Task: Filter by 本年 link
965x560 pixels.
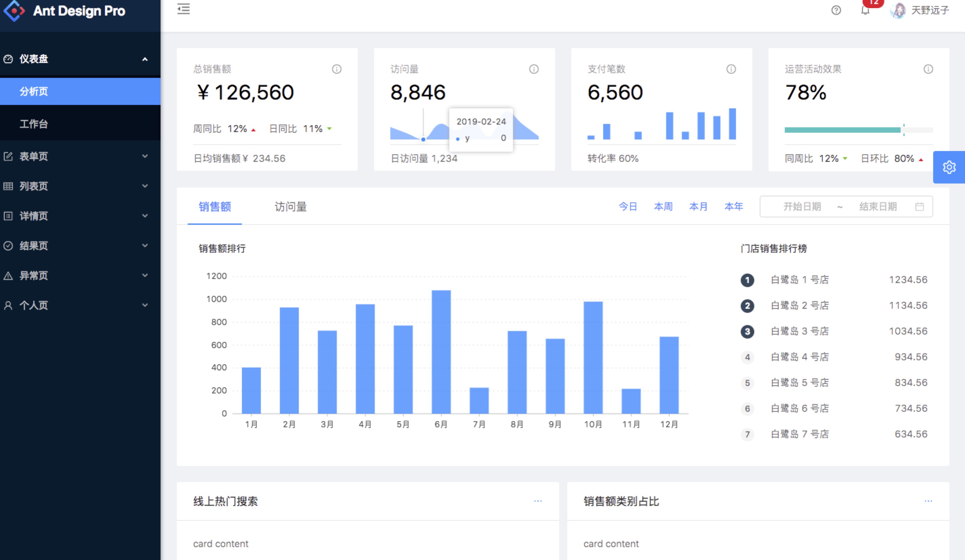Action: pos(734,207)
